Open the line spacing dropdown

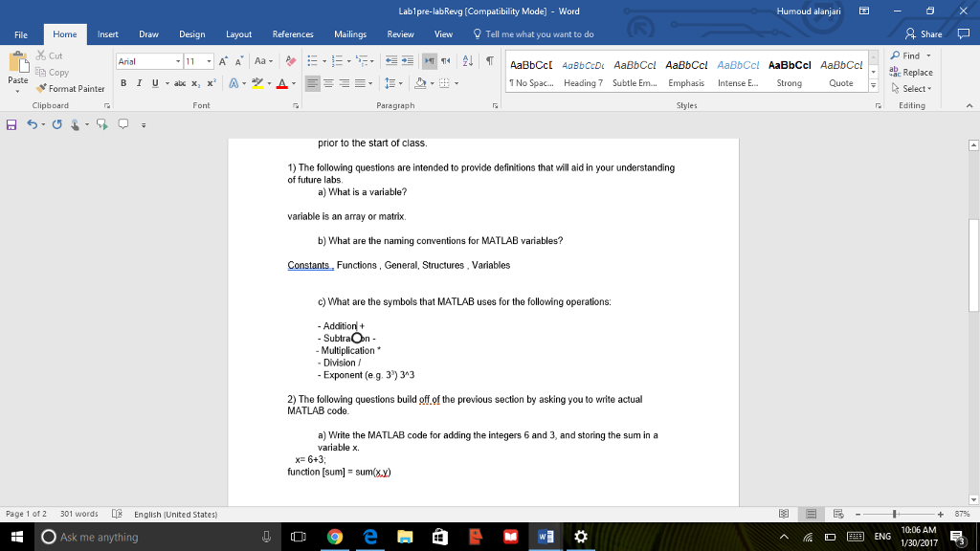396,82
